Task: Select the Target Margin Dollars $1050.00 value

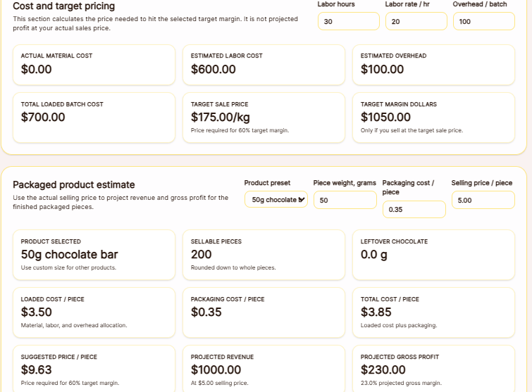Action: [x=385, y=118]
